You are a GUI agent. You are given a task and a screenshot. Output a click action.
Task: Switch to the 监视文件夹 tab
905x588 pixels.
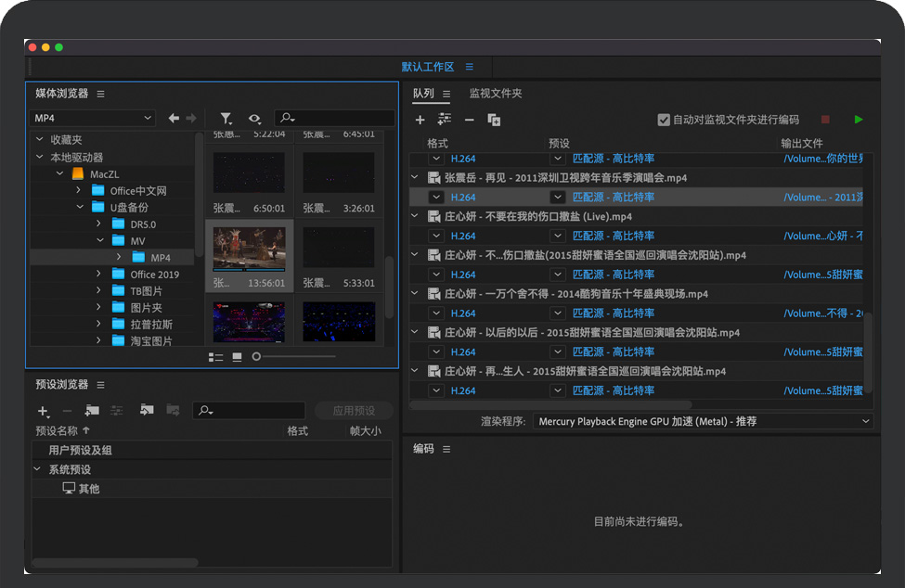point(495,94)
